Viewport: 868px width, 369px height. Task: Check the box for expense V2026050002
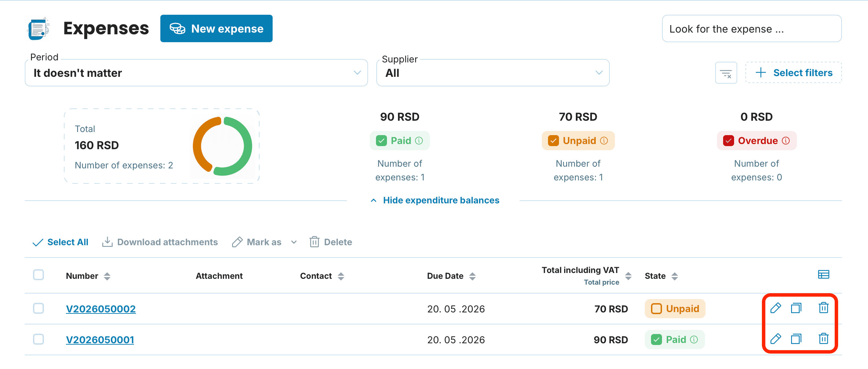38,308
